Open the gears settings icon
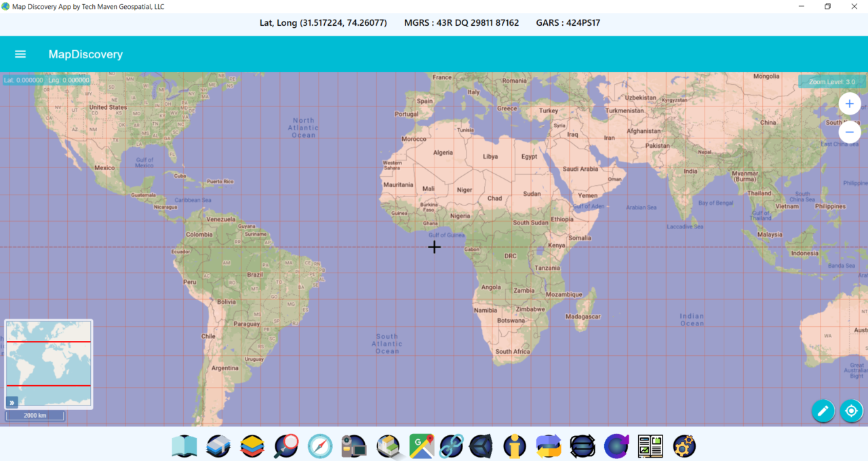The height and width of the screenshot is (461, 868). pos(684,446)
